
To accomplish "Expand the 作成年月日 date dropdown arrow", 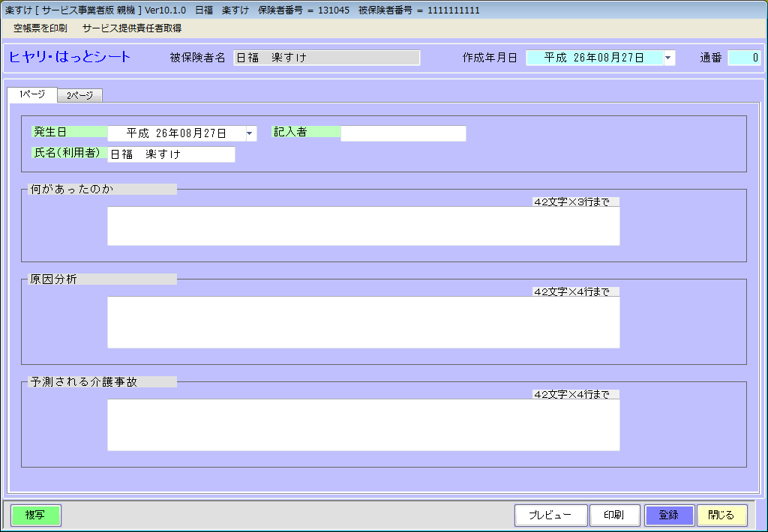I will click(668, 58).
